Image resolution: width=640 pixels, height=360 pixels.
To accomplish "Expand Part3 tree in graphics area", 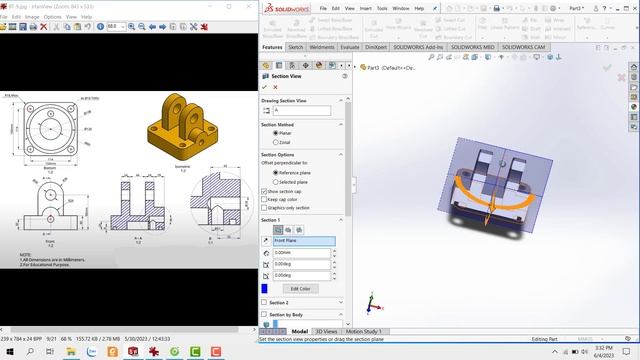I will coord(356,67).
